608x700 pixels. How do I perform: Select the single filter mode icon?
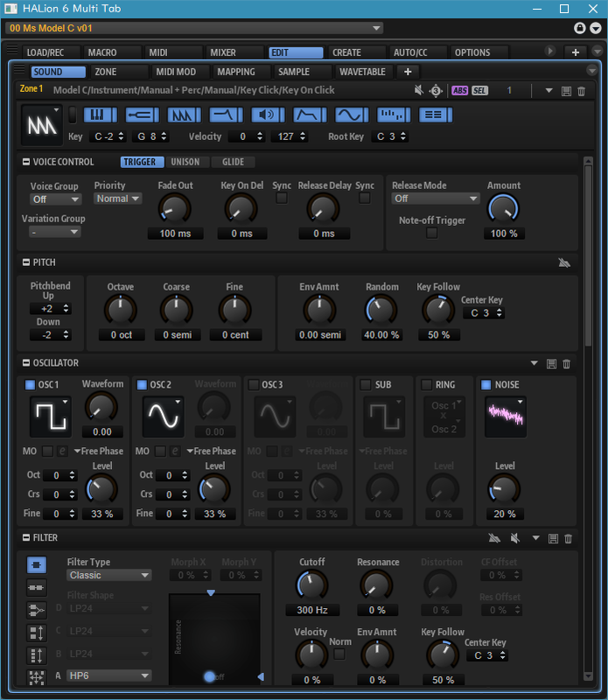coord(37,564)
